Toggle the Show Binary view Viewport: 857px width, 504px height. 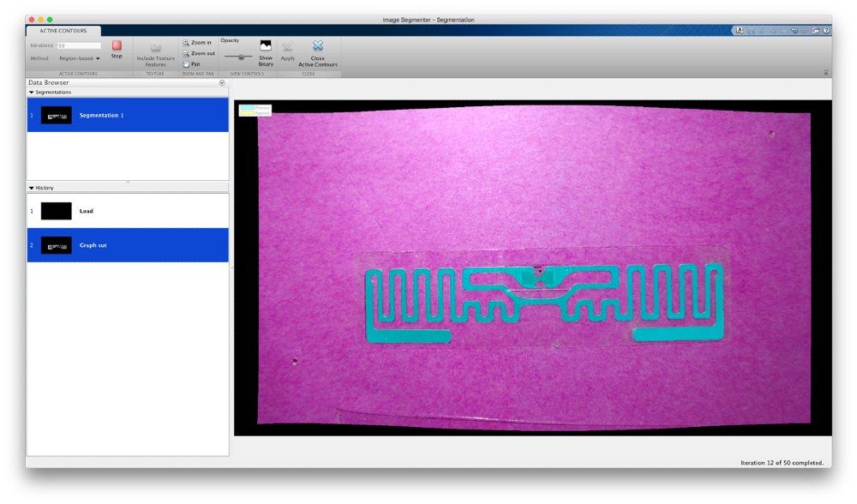(266, 53)
